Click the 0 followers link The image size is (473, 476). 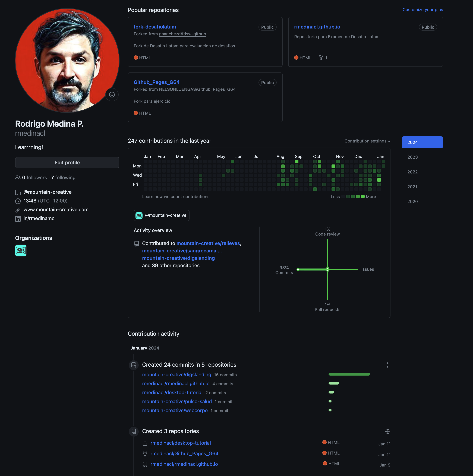point(34,177)
